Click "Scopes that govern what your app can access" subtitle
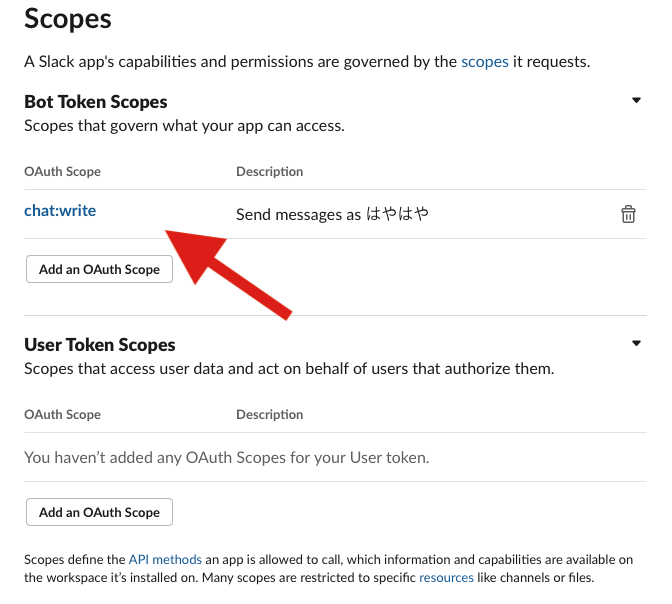 point(184,126)
